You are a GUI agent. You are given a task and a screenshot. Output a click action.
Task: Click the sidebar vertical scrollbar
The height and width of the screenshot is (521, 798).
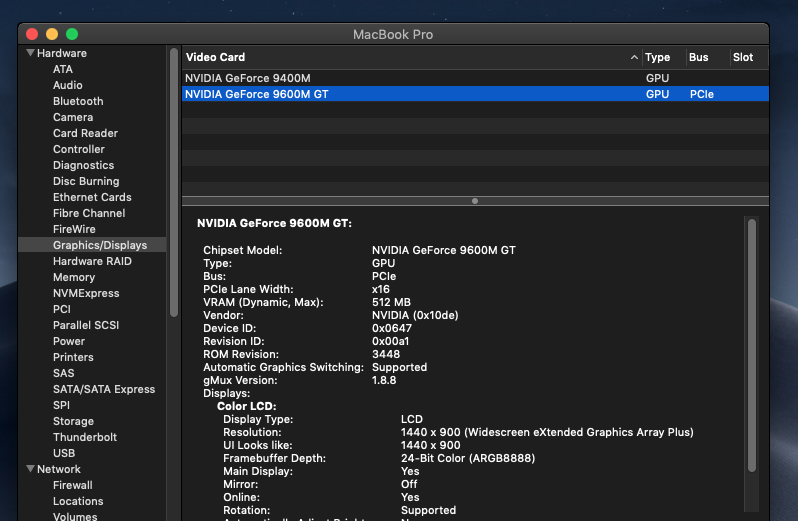[174, 182]
